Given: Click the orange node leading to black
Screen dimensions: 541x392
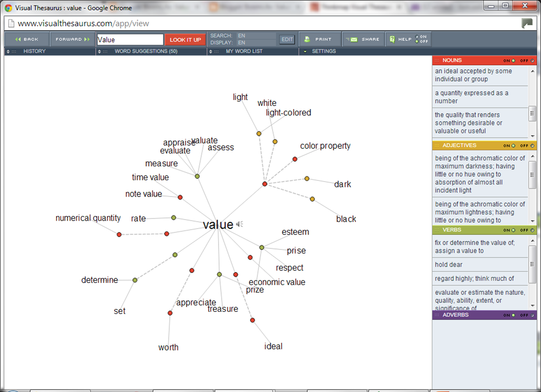Looking at the screenshot, I should (x=312, y=199).
